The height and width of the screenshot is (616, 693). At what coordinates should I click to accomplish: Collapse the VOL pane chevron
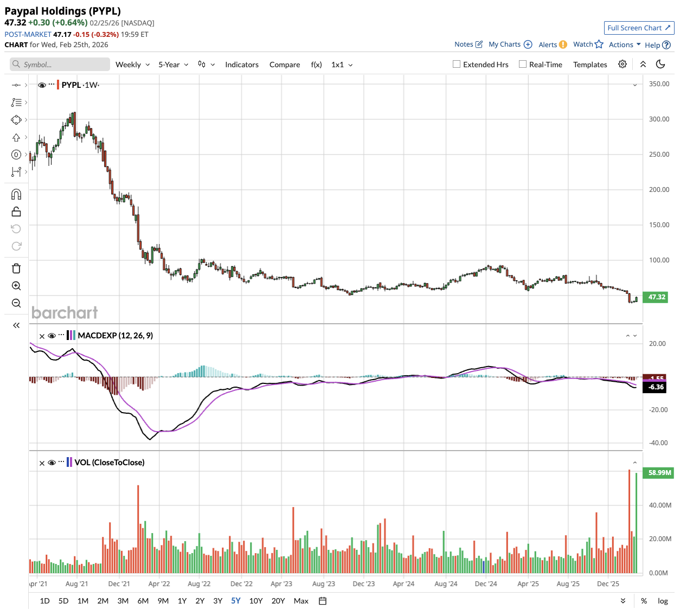click(635, 463)
